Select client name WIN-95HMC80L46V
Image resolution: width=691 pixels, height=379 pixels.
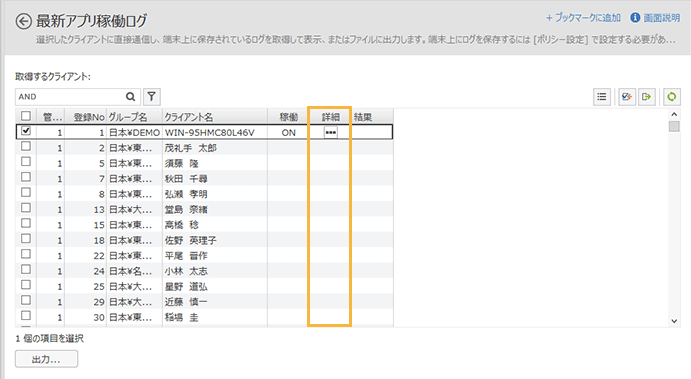pyautogui.click(x=209, y=132)
